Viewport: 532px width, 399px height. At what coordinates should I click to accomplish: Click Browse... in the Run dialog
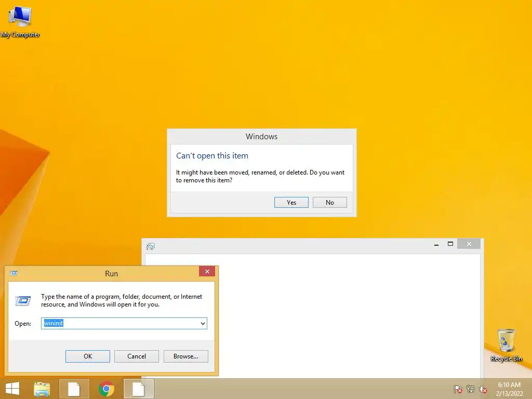click(185, 356)
